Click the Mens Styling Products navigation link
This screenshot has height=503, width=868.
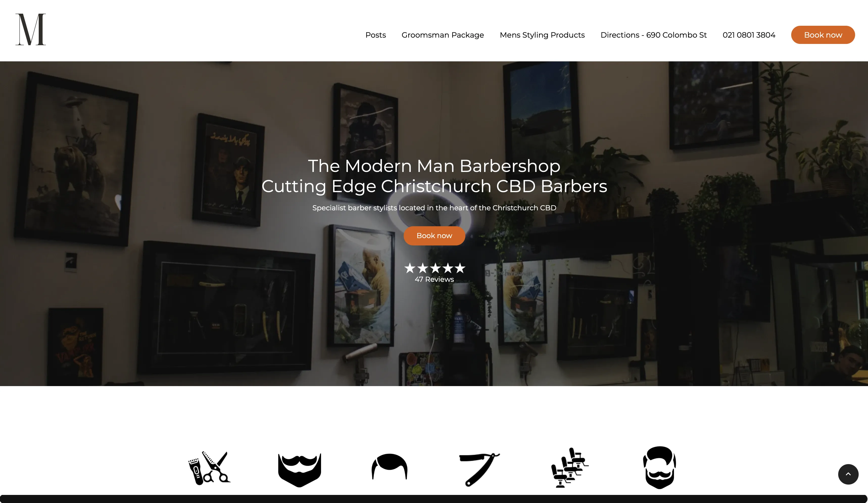pos(542,35)
